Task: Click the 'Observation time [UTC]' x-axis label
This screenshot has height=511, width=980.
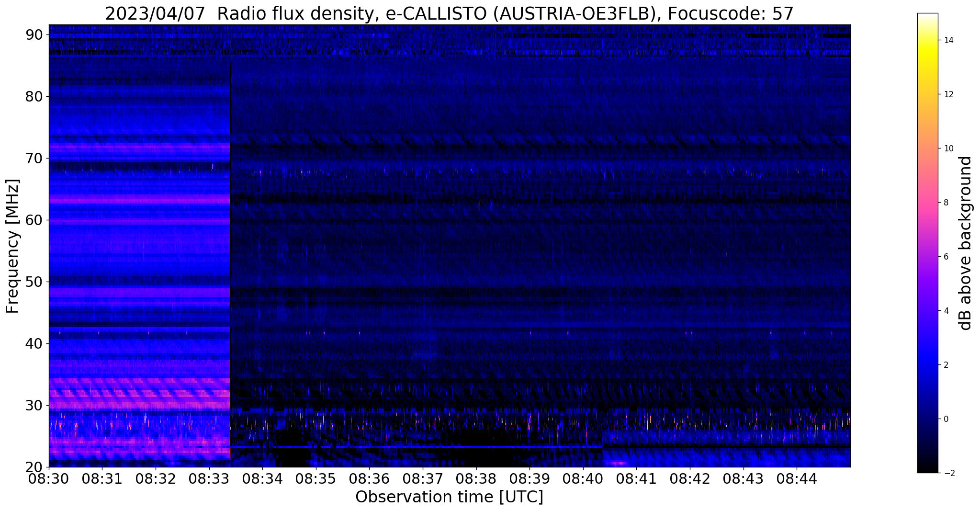Action: tap(449, 497)
